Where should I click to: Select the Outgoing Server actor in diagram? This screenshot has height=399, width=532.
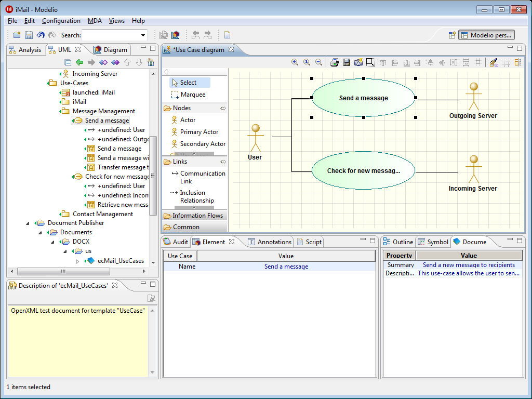(473, 100)
